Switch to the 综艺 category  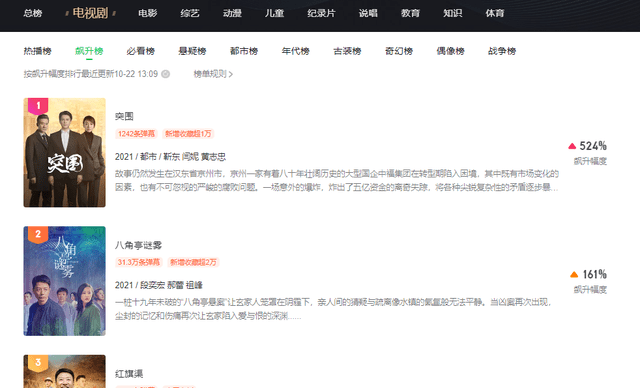click(190, 13)
